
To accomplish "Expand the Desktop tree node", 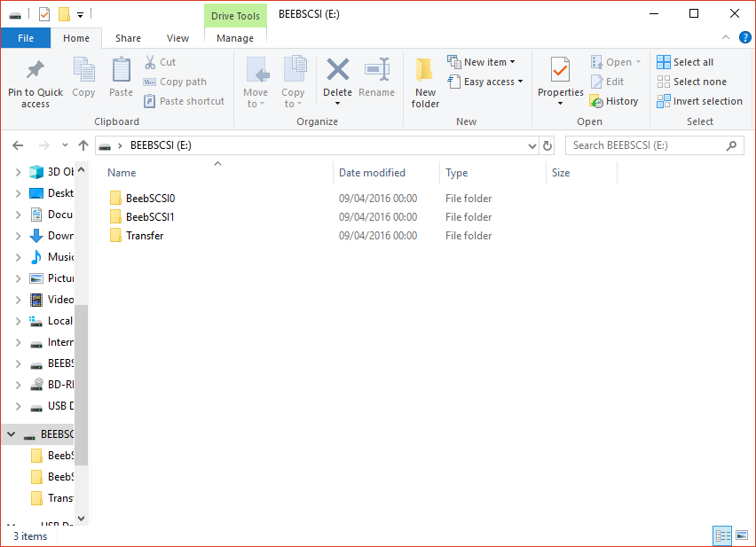I will tap(18, 193).
